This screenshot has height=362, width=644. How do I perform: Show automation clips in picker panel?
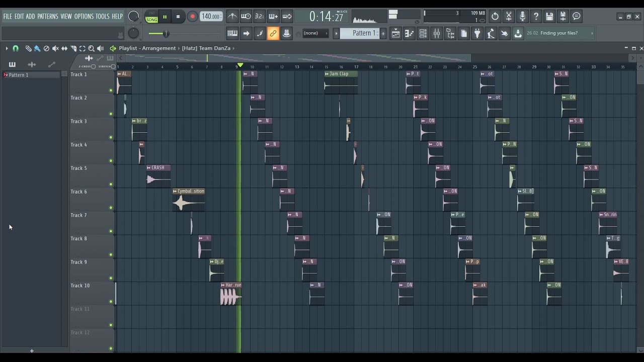[51, 64]
